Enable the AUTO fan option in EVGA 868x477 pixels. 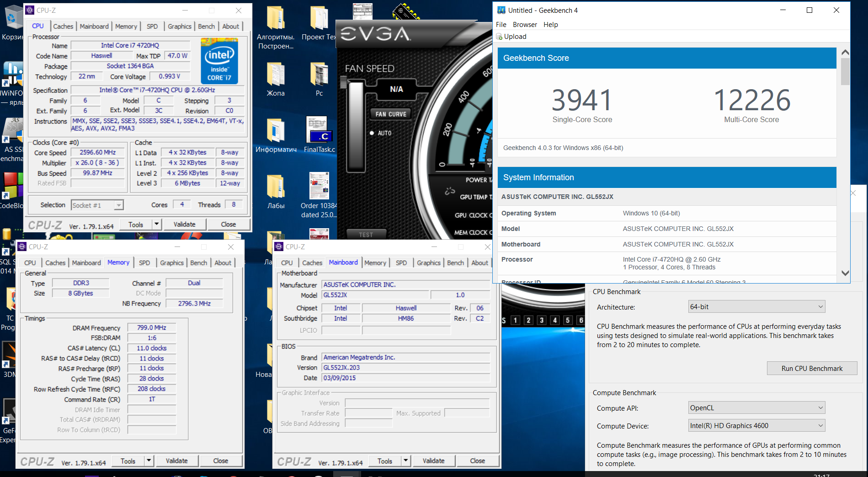pos(372,133)
